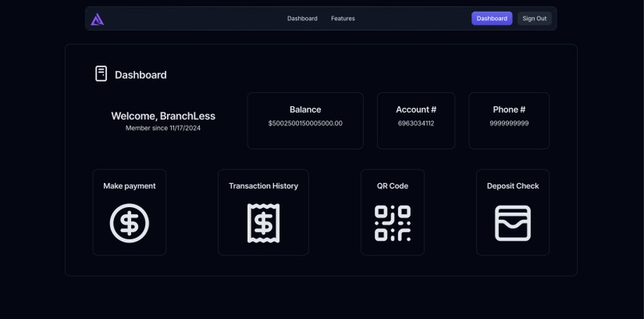Select the Phone # card

[509, 121]
